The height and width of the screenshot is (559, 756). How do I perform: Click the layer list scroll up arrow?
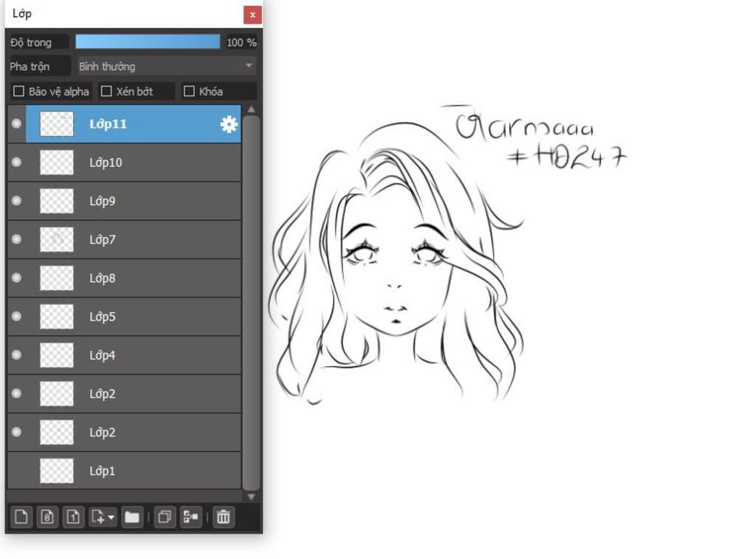(x=251, y=109)
